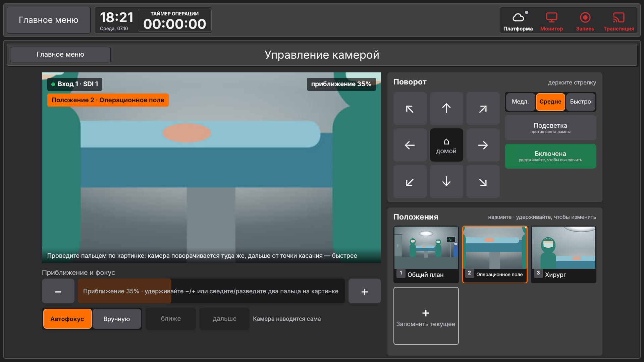644x362 pixels.
Task: Pan camera right with the right arrow
Action: [x=483, y=145]
